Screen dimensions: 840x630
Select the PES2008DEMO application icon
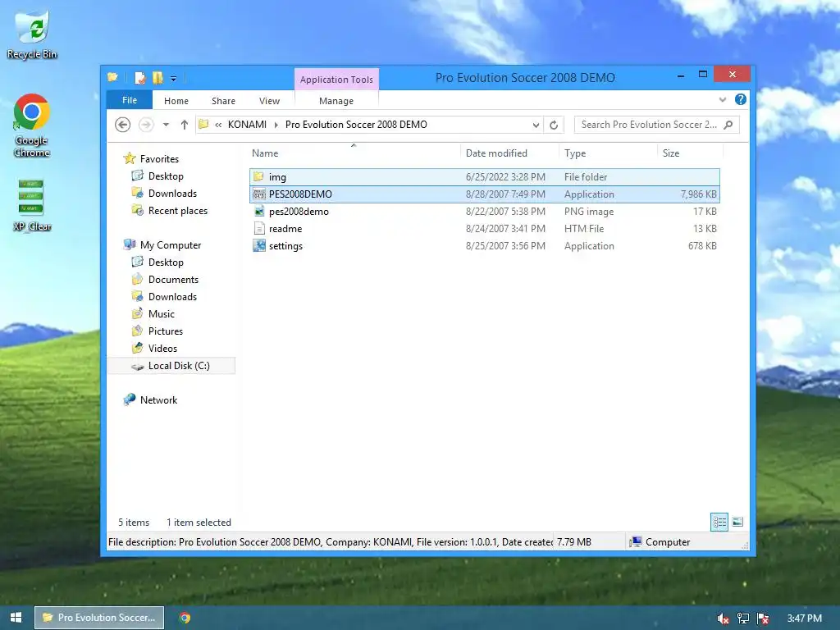pyautogui.click(x=258, y=194)
